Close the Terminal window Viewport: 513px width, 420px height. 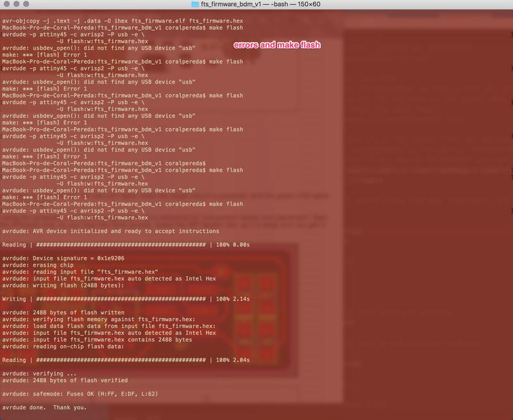coord(6,4)
